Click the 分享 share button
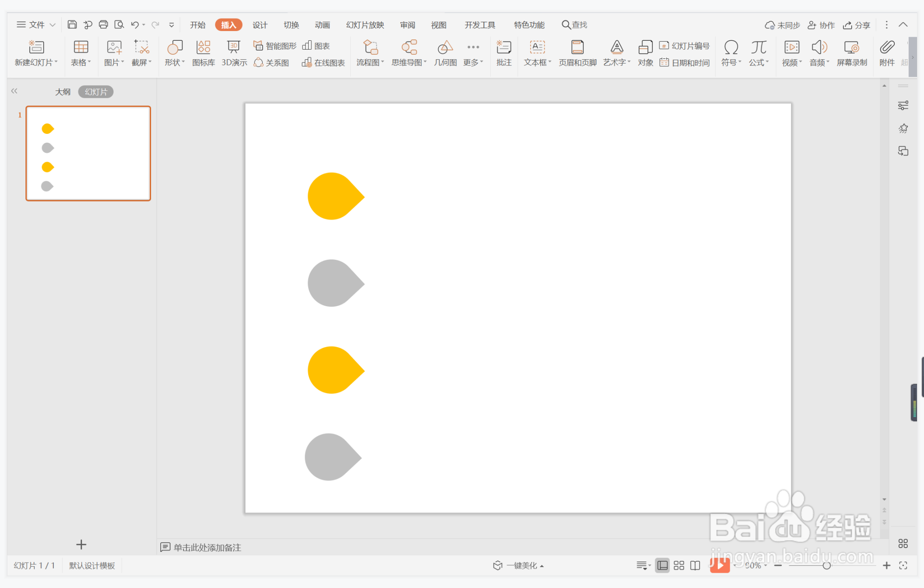The height and width of the screenshot is (588, 924). click(856, 25)
